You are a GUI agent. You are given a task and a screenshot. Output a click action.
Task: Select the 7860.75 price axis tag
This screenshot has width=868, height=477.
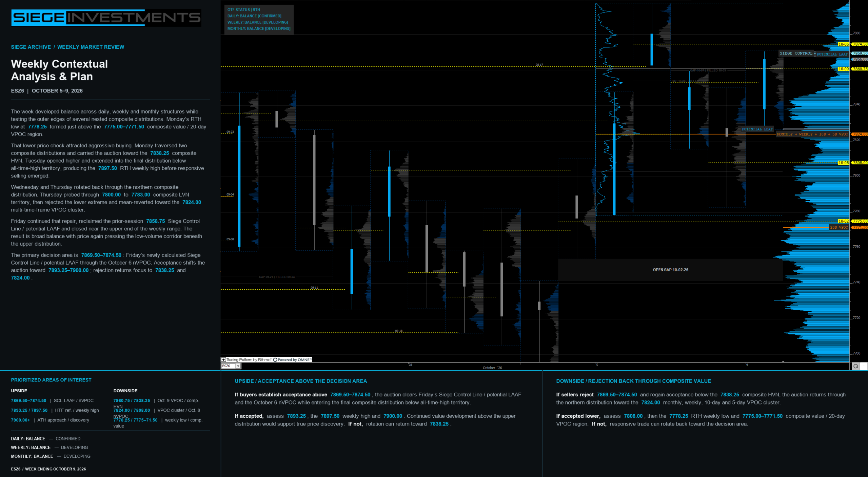[x=860, y=69]
